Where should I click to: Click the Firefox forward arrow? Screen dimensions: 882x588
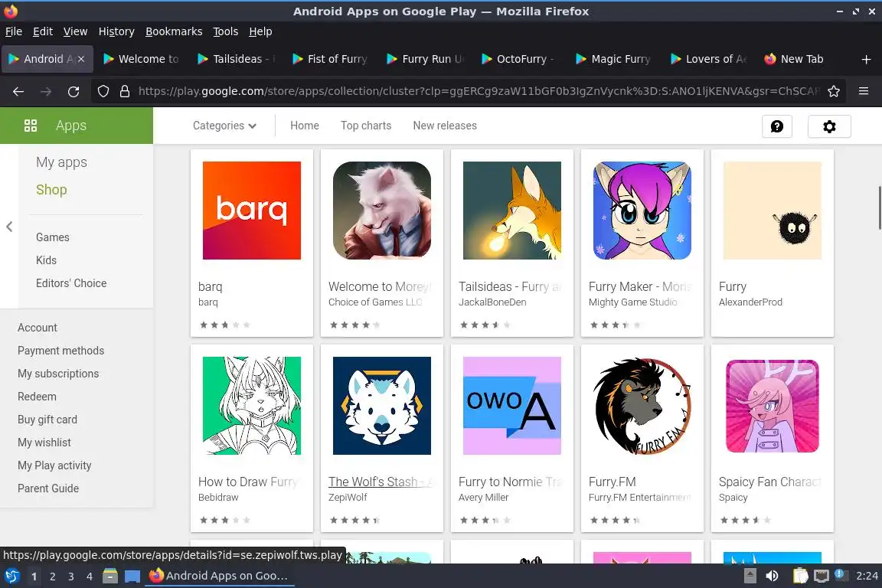(x=46, y=91)
